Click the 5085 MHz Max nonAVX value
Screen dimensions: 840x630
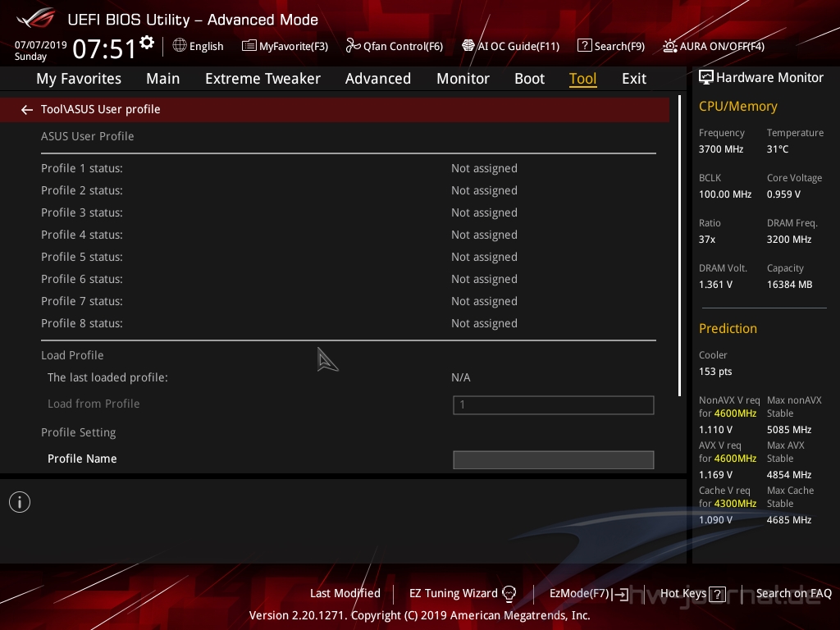pyautogui.click(x=788, y=430)
